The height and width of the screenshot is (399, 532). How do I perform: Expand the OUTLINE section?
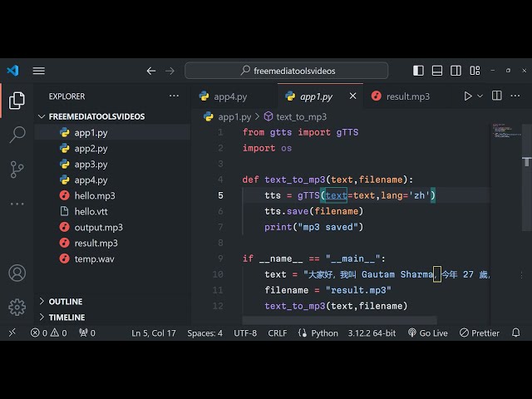(x=43, y=302)
